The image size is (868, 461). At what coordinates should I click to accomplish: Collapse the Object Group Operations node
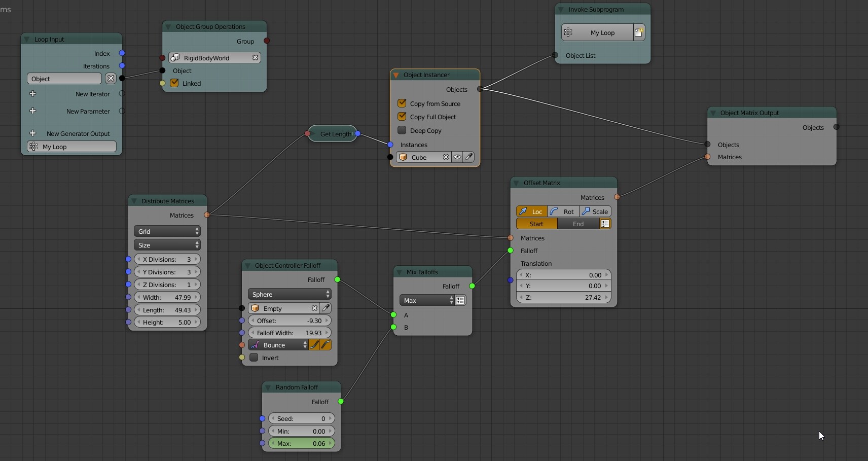click(168, 27)
